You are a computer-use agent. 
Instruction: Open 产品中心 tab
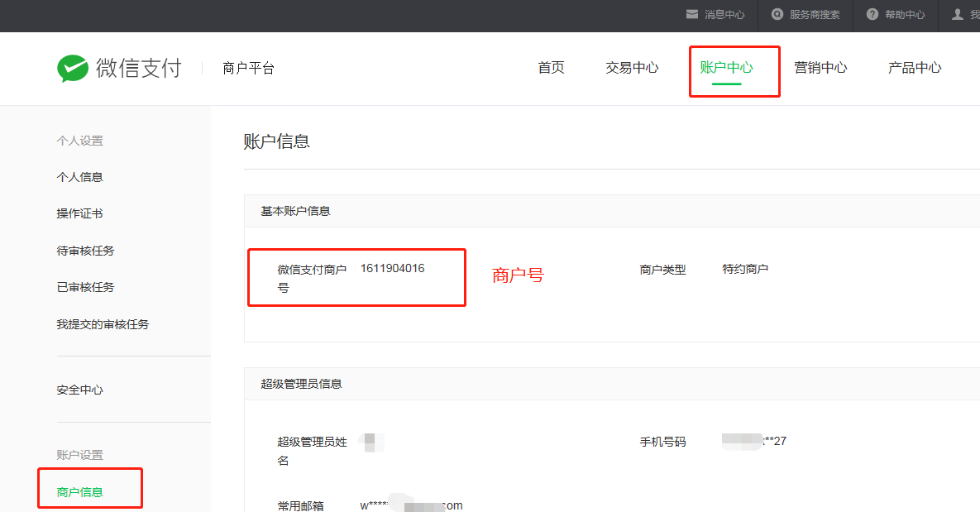(915, 68)
